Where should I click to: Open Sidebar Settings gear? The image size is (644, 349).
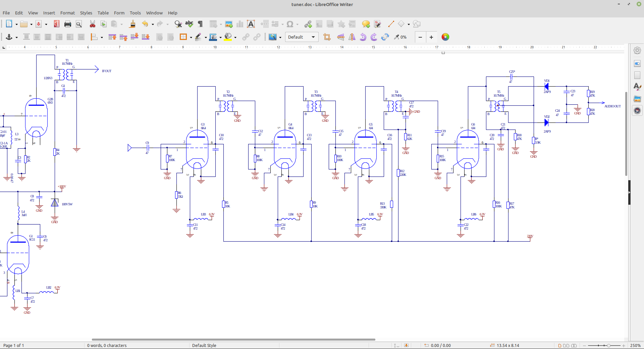(637, 50)
